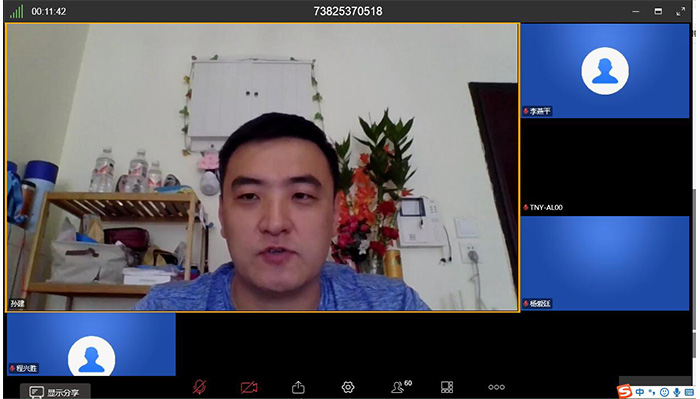The width and height of the screenshot is (700, 399).
Task: Click the input method microphone icon
Action: (x=677, y=392)
